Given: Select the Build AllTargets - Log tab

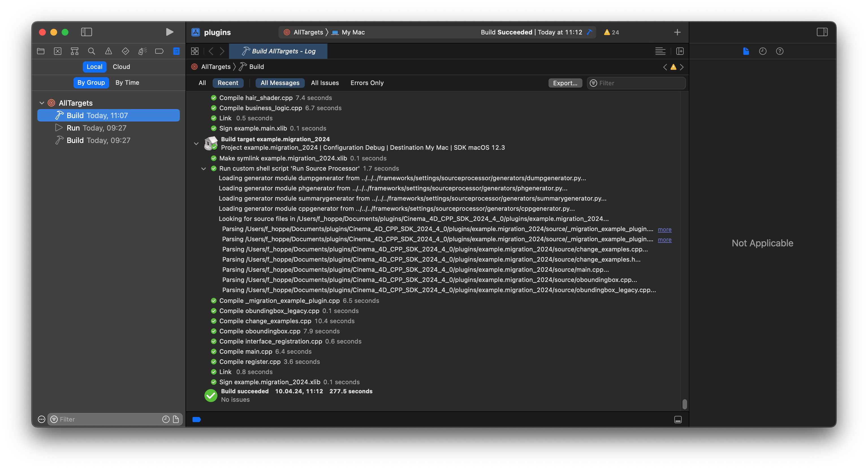Looking at the screenshot, I should point(278,51).
